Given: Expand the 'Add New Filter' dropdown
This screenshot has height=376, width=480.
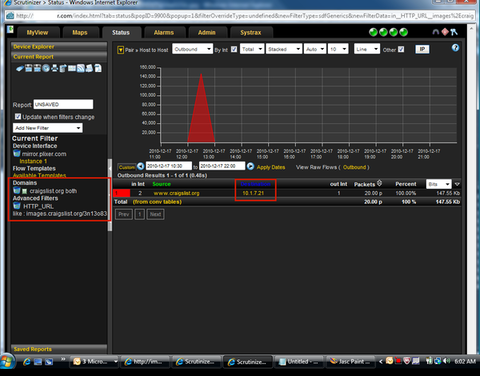Looking at the screenshot, I should 48,128.
